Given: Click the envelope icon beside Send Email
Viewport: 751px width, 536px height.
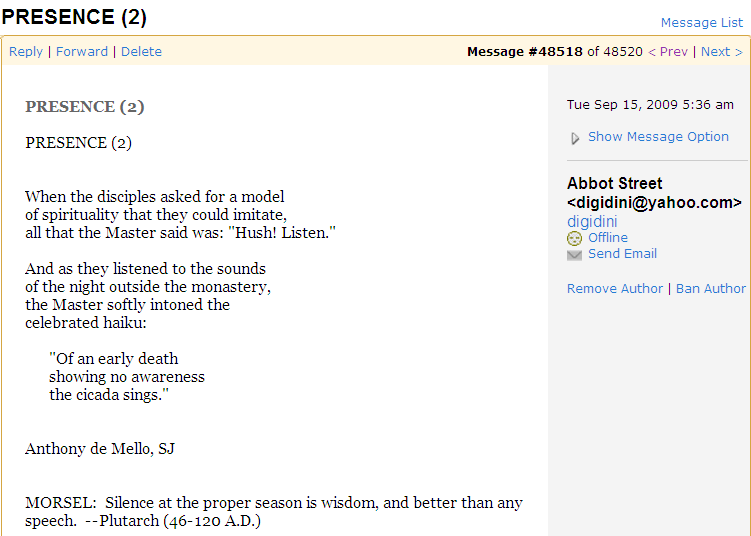Looking at the screenshot, I should [574, 255].
